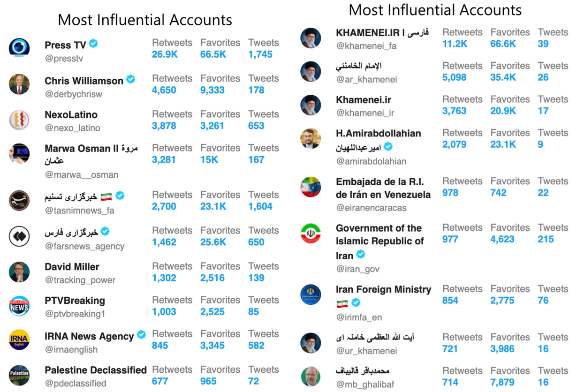Click the IRNA News Agency logo avatar
Screen dimensions: 584x392
[x=19, y=340]
